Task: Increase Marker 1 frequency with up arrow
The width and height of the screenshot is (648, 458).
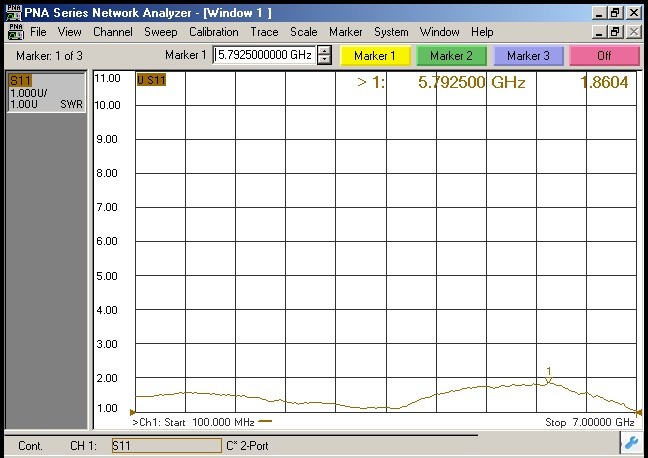Action: (x=324, y=51)
